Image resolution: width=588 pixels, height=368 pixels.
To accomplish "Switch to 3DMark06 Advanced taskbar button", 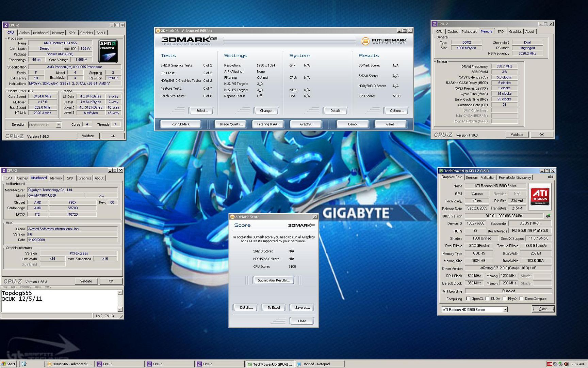I will 70,364.
